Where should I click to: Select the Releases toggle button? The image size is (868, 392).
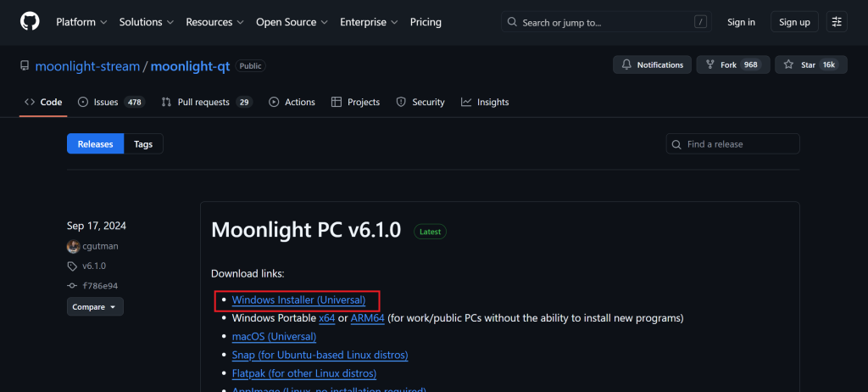click(95, 144)
